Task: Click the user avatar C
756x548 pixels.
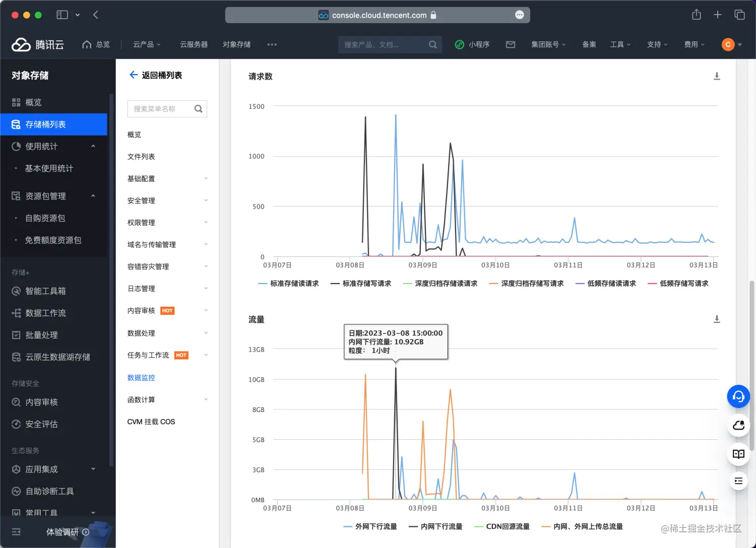Action: (728, 44)
